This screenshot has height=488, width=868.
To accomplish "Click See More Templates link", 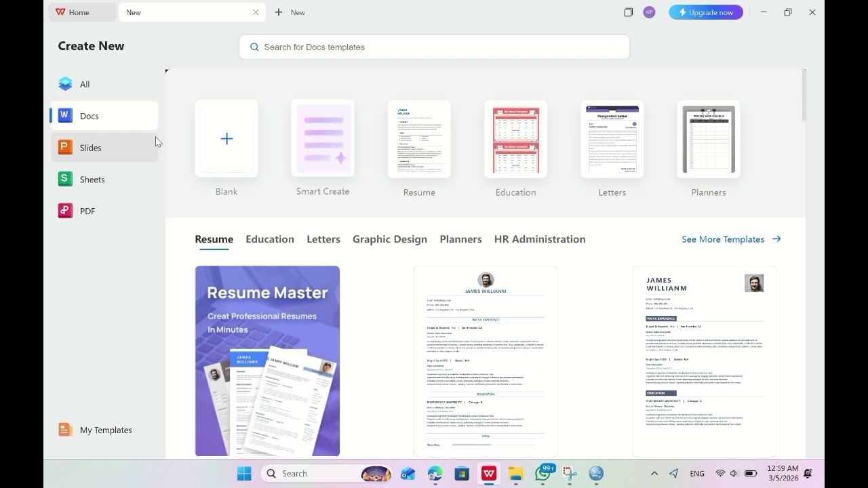I will 731,239.
